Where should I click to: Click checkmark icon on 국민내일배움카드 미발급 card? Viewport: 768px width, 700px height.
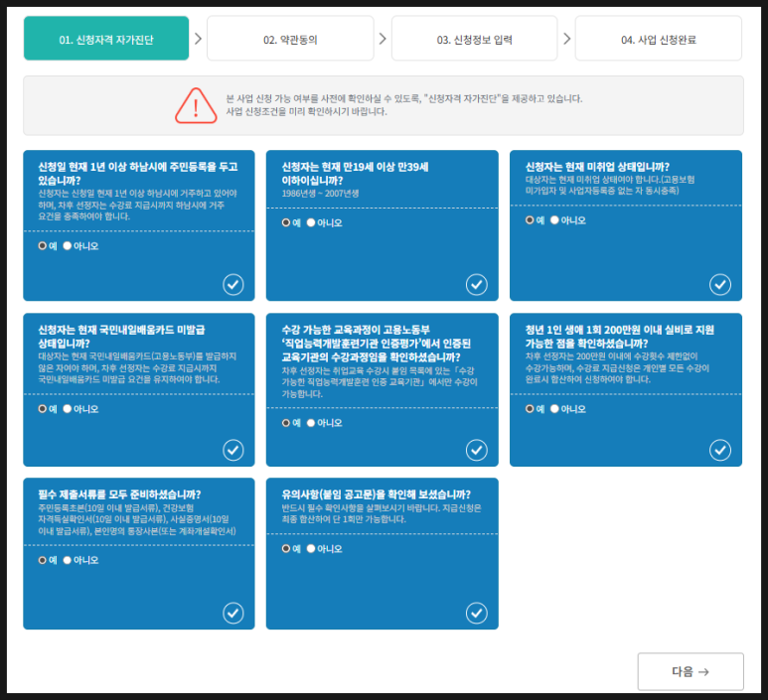click(x=233, y=451)
